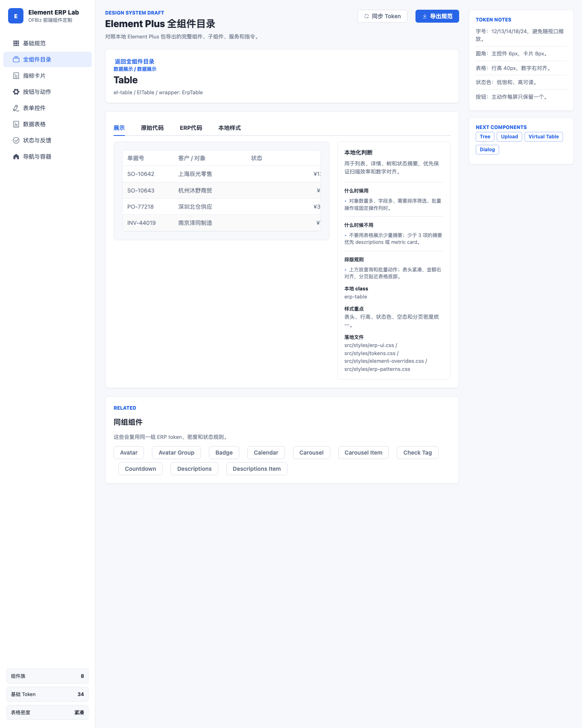The height and width of the screenshot is (728, 582).
Task: Open the Tree component tag
Action: 485,137
